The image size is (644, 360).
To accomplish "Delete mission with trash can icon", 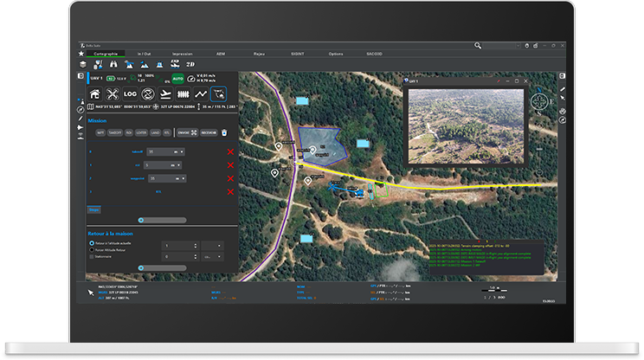I will click(223, 132).
